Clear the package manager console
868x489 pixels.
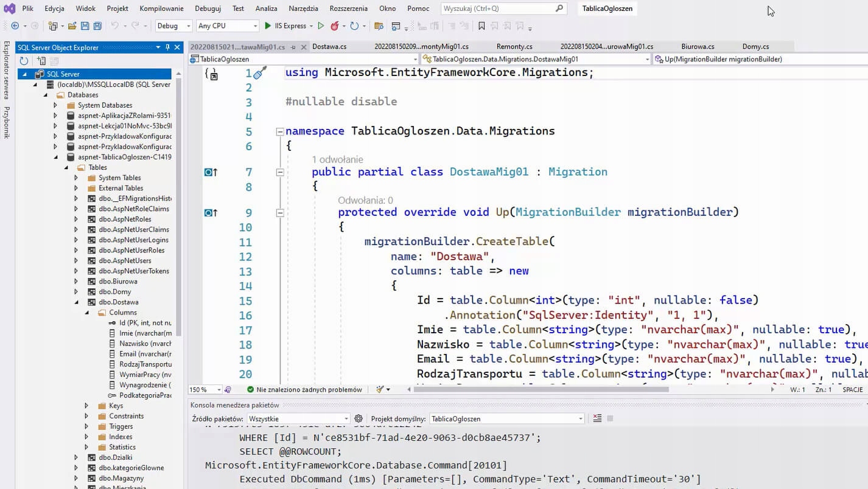coord(597,418)
